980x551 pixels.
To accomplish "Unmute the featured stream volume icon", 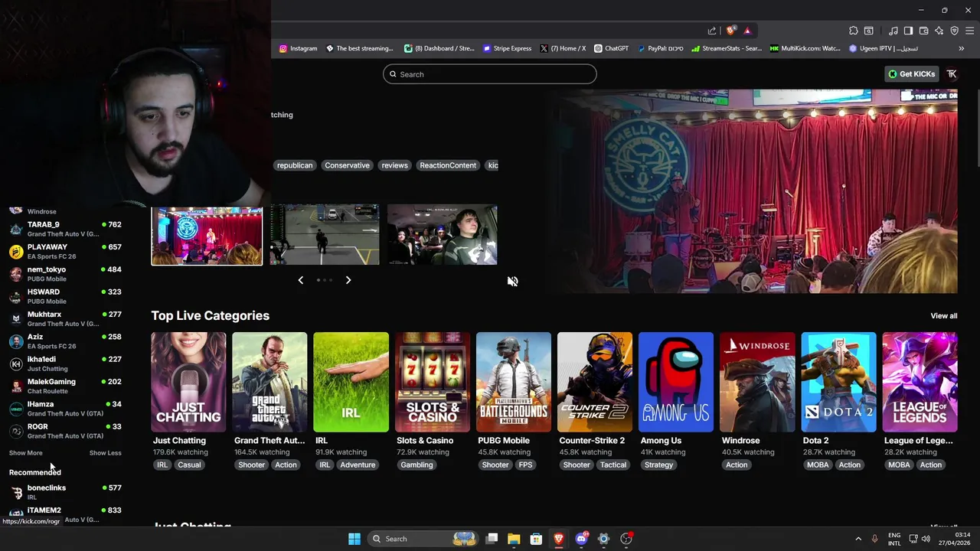I will click(x=513, y=281).
